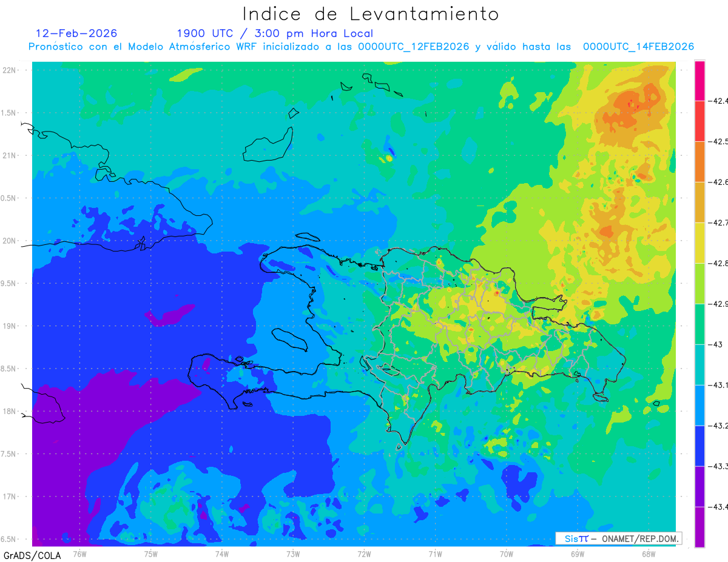The image size is (728, 562).
Task: Click the color bar value '-42.9'
Action: [717, 304]
